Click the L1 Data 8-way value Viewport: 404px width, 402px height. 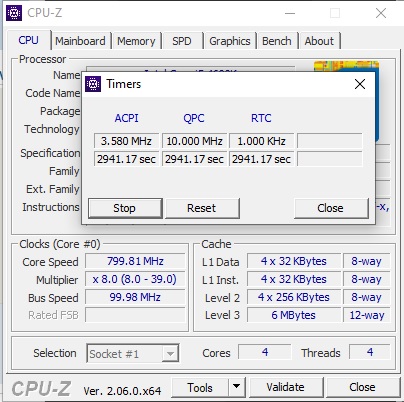[367, 261]
